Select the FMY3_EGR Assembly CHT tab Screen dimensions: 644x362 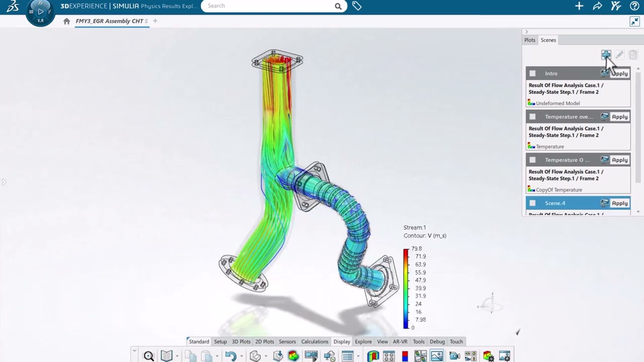tap(112, 21)
